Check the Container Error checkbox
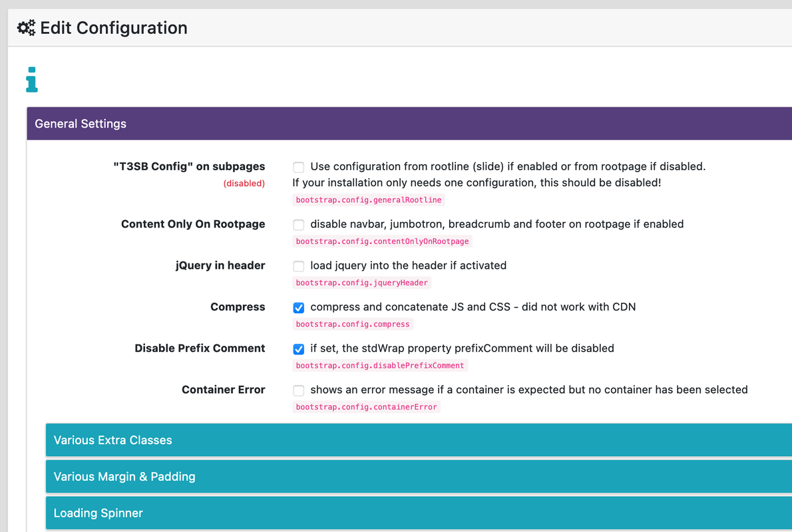 299,390
